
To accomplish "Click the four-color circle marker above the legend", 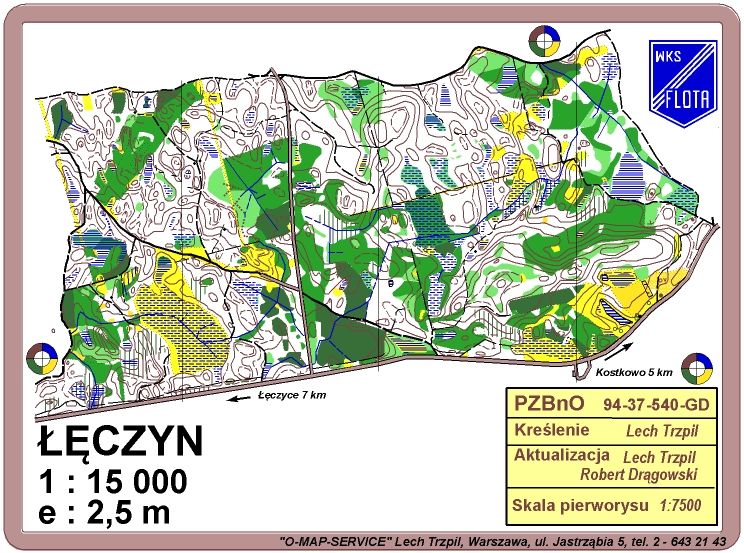I will click(x=696, y=369).
